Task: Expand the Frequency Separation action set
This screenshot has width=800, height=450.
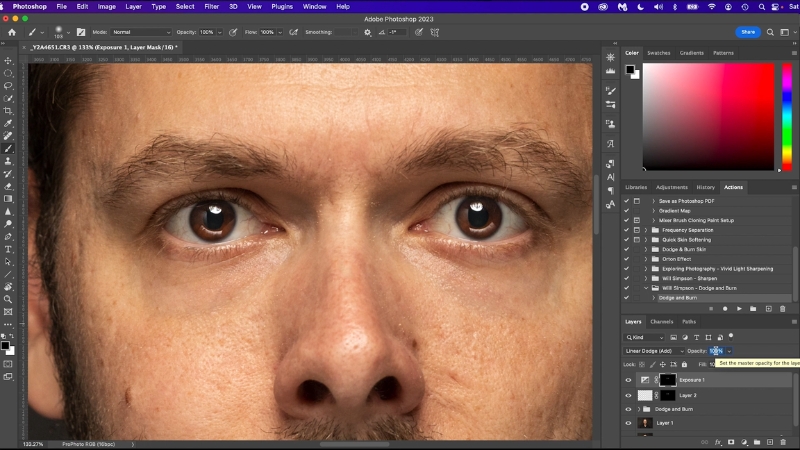Action: point(646,230)
